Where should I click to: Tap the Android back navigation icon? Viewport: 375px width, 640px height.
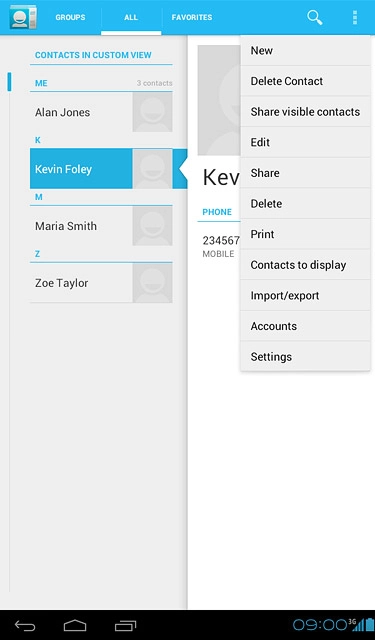(25, 625)
